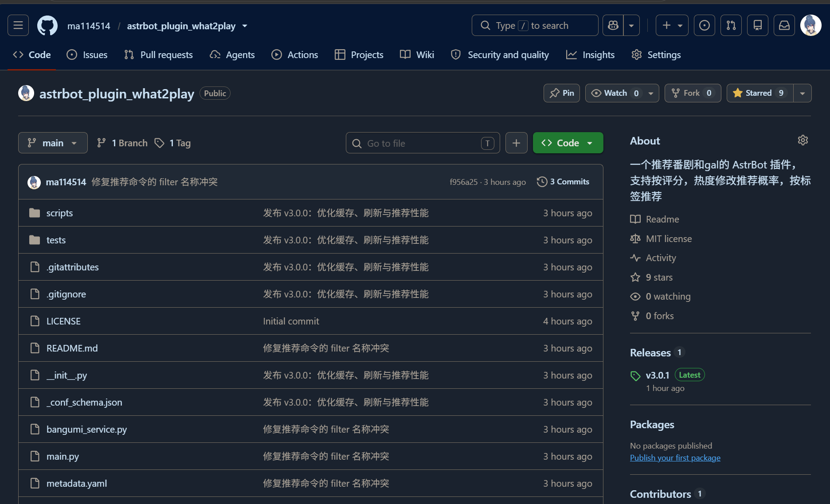Click commit author avatar beside ma114514

coord(34,182)
